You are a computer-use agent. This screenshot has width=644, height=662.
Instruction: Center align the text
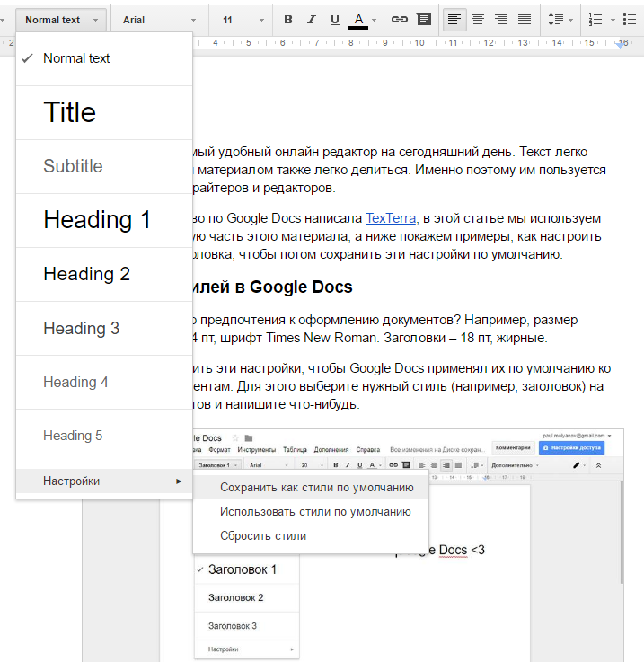click(478, 20)
